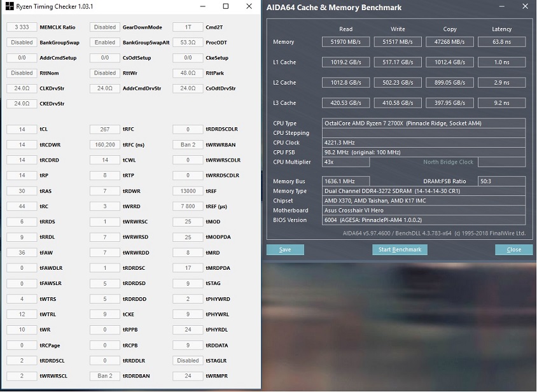Click the empty North Bridge Clock field
This screenshot has width=537, height=392.
tap(502, 162)
